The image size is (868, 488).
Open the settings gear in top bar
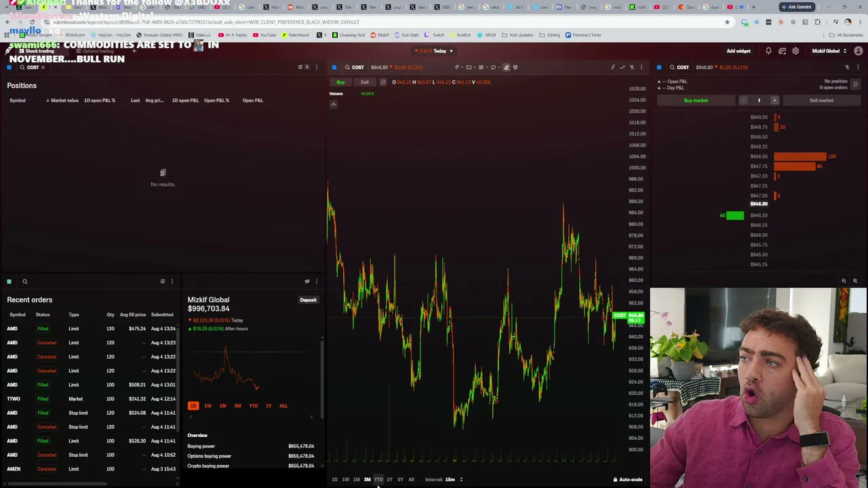(795, 51)
